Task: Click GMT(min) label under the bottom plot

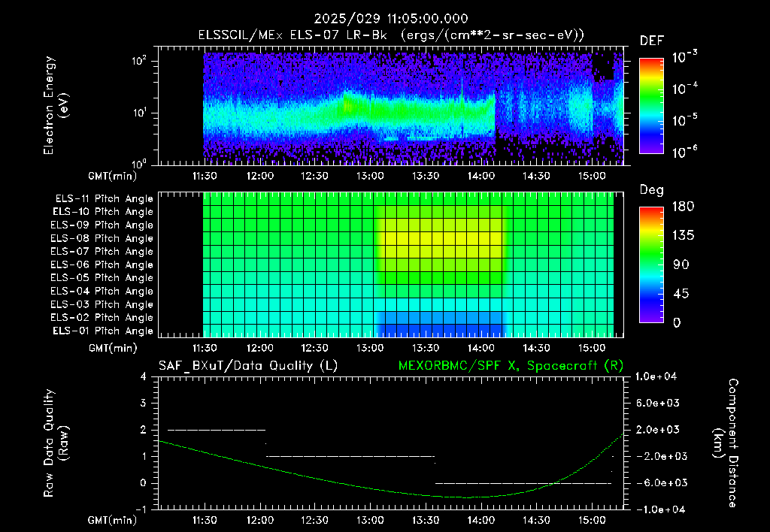Action: click(x=113, y=520)
